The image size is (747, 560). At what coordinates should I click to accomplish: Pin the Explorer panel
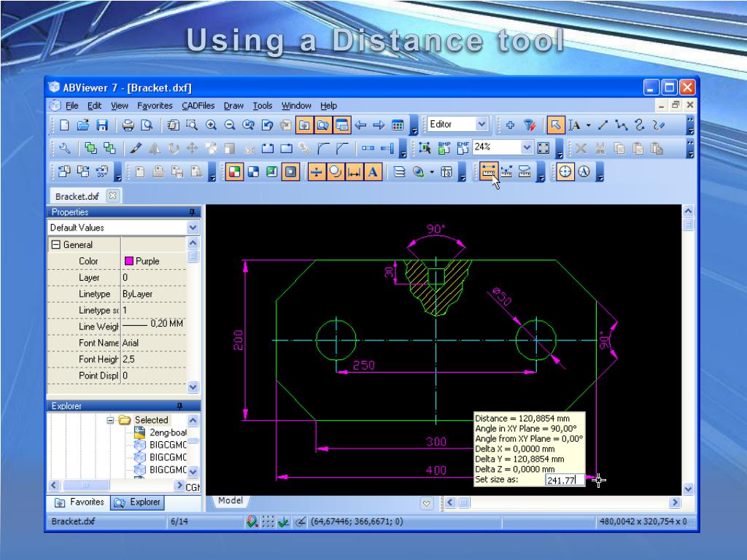[179, 406]
